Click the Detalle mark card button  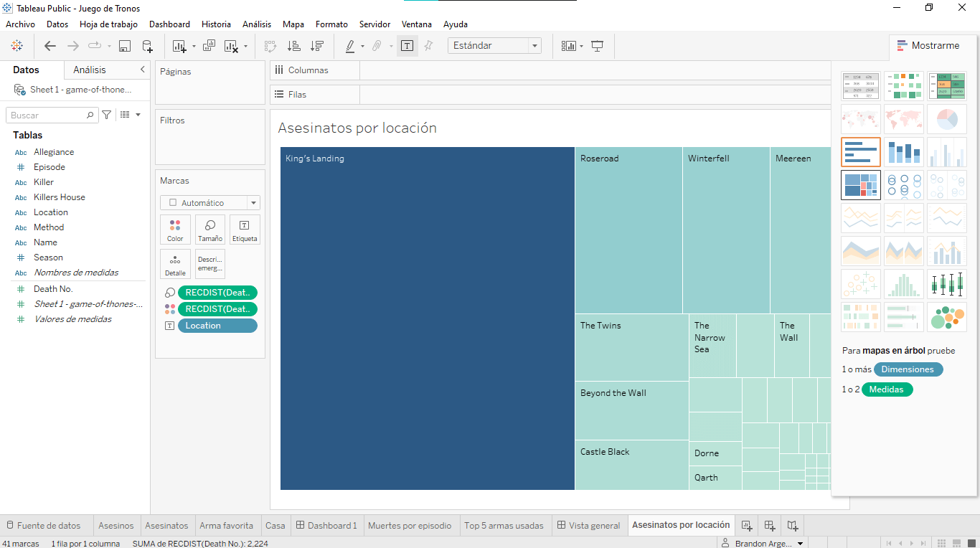[175, 264]
